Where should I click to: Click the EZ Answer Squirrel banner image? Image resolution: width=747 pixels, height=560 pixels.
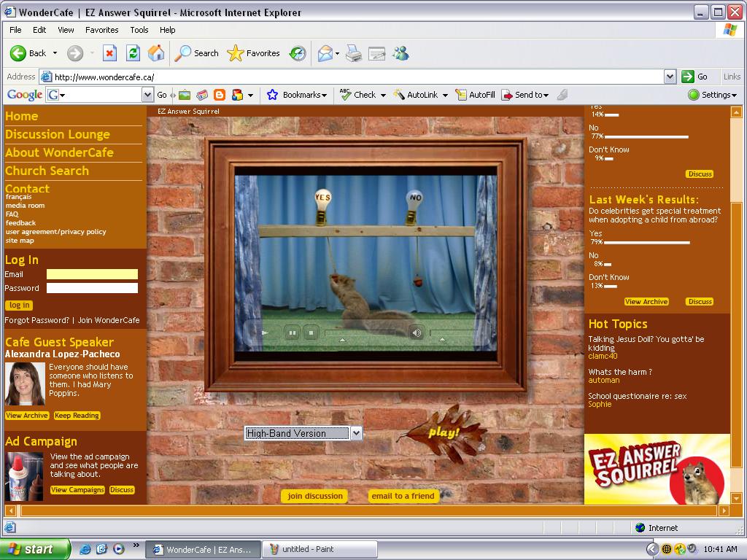(x=657, y=469)
